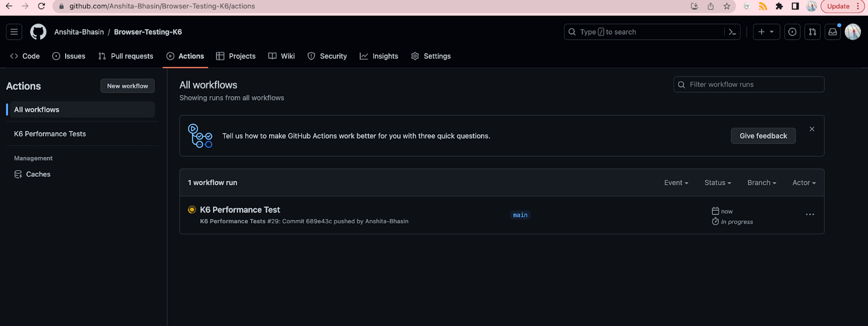Click the Chrome Update button
Screen dimensions: 868x326
point(838,6)
